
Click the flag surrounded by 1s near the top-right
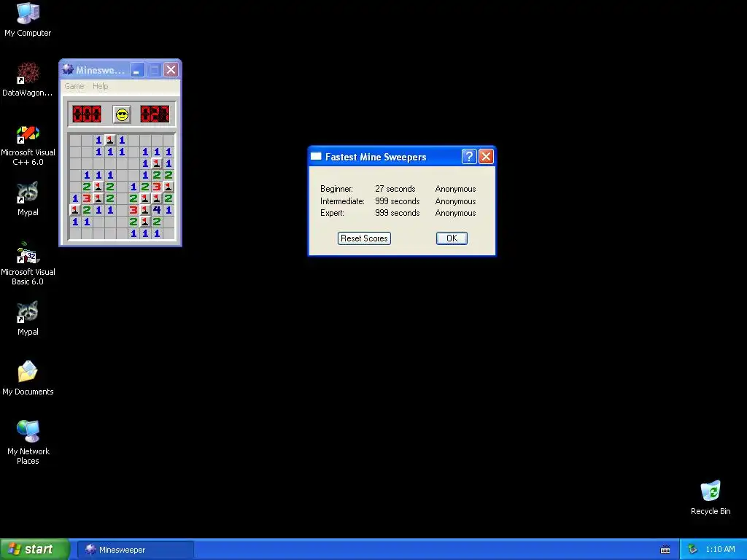[157, 163]
